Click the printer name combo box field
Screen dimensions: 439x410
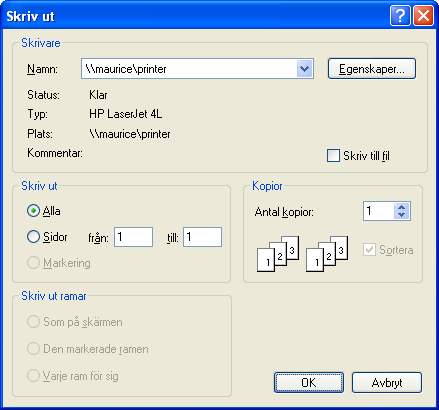coord(197,69)
